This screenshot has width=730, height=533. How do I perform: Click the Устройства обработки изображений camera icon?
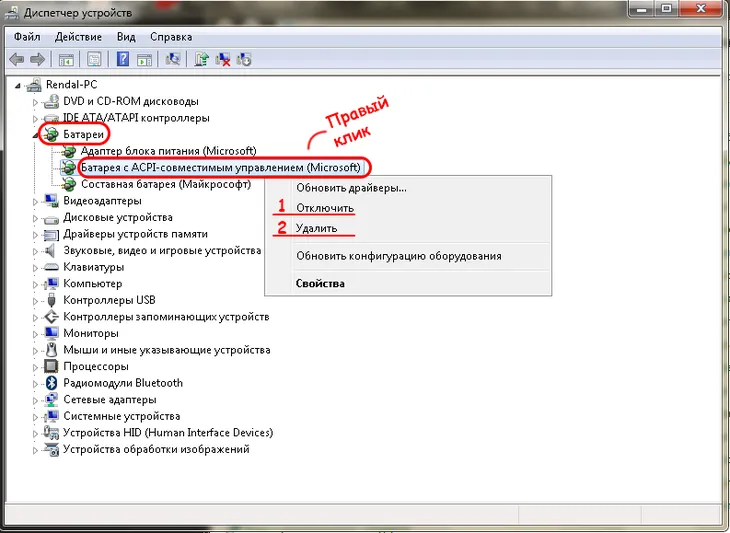click(51, 450)
